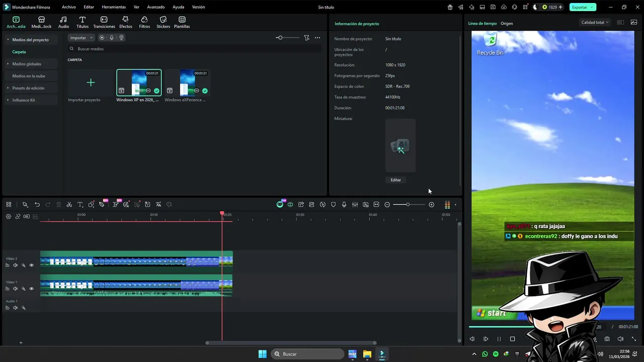Click the preview volume speaker icon
The image size is (644, 362).
(620, 339)
